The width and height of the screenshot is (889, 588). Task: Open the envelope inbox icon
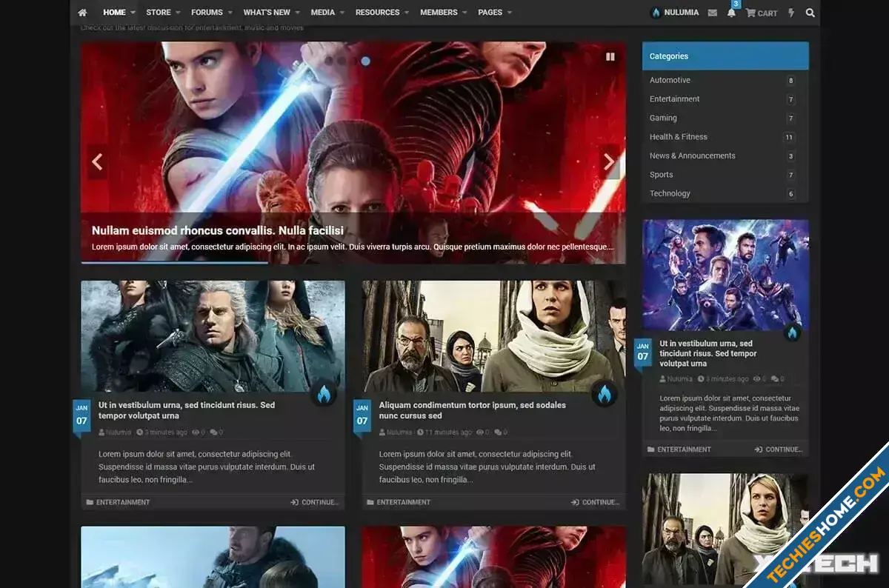pyautogui.click(x=712, y=13)
